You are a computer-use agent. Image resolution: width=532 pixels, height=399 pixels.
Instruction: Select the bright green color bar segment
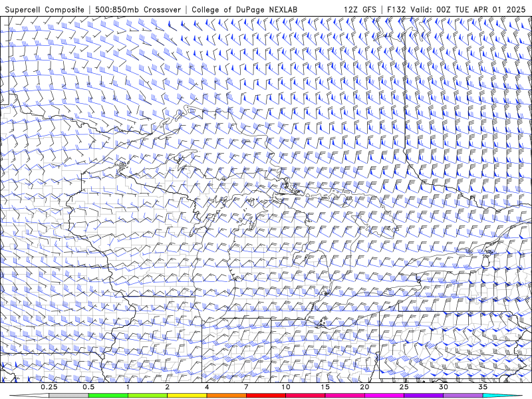coord(108,396)
